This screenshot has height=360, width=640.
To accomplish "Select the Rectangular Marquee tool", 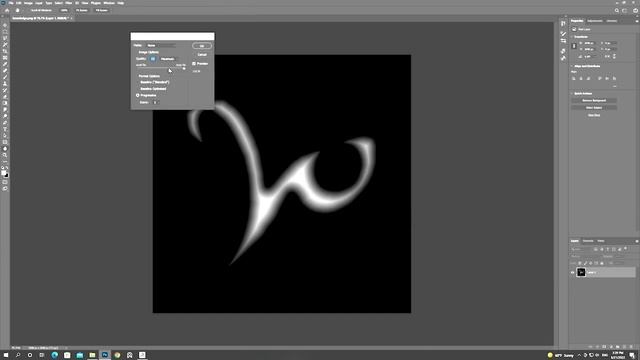I will pyautogui.click(x=5, y=32).
